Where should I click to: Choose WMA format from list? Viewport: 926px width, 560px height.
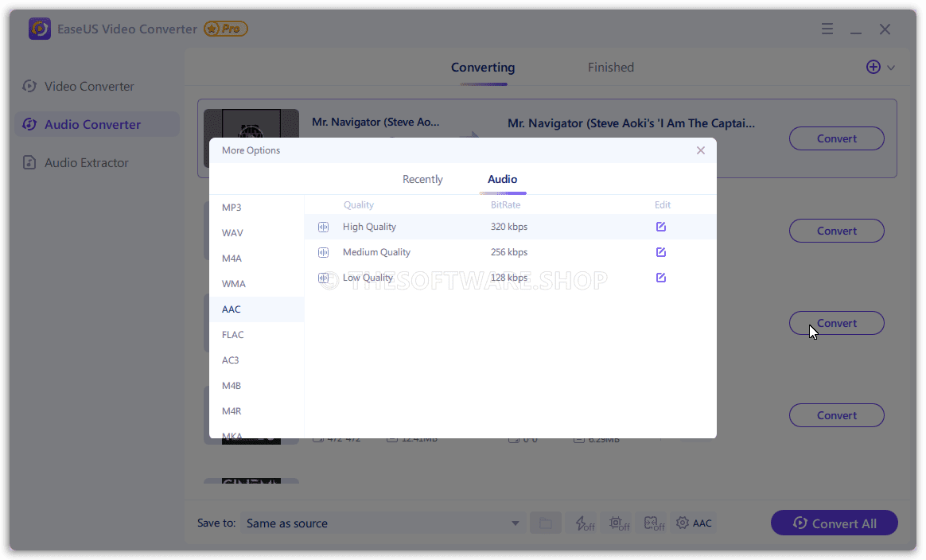pos(257,283)
